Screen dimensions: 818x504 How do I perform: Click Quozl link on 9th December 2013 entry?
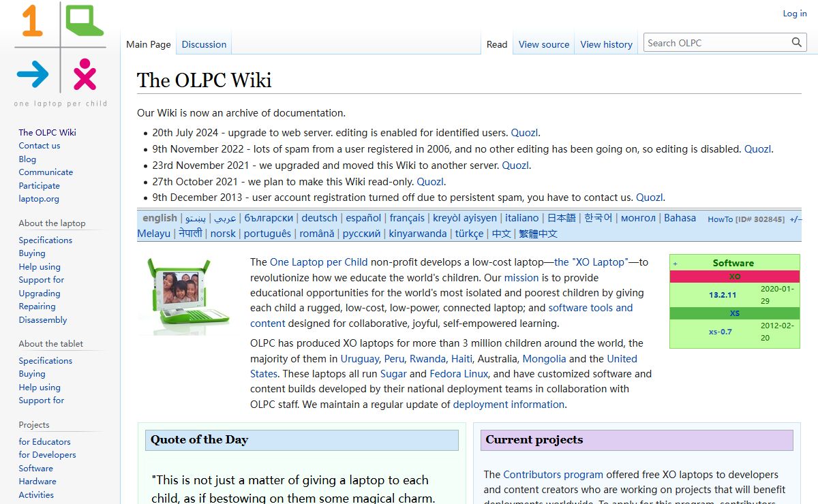click(650, 198)
